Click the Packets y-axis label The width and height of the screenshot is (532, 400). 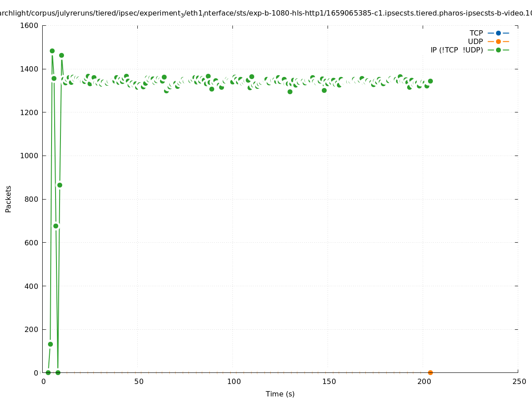coord(8,199)
